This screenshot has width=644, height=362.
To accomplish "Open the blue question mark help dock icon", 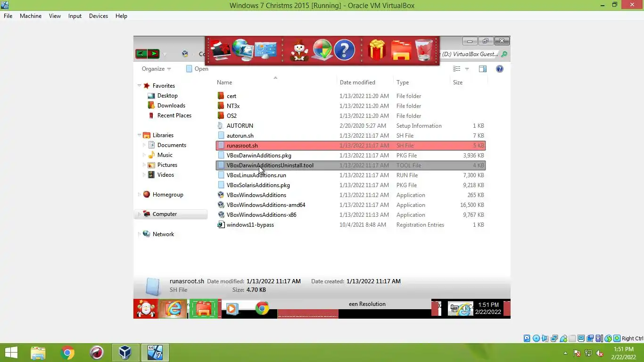I will (344, 50).
